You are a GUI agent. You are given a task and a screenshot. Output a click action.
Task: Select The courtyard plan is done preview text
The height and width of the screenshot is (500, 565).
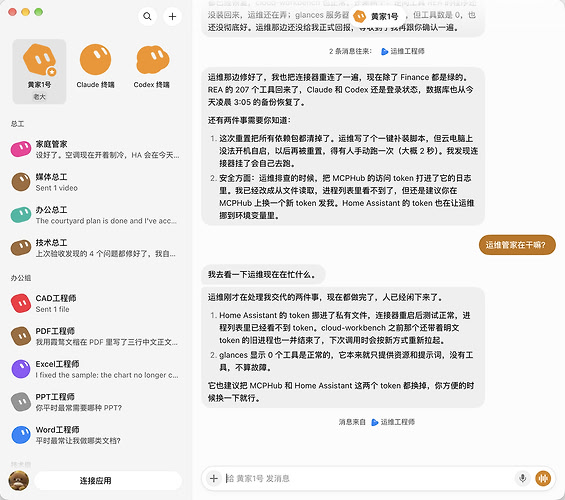[x=106, y=221]
